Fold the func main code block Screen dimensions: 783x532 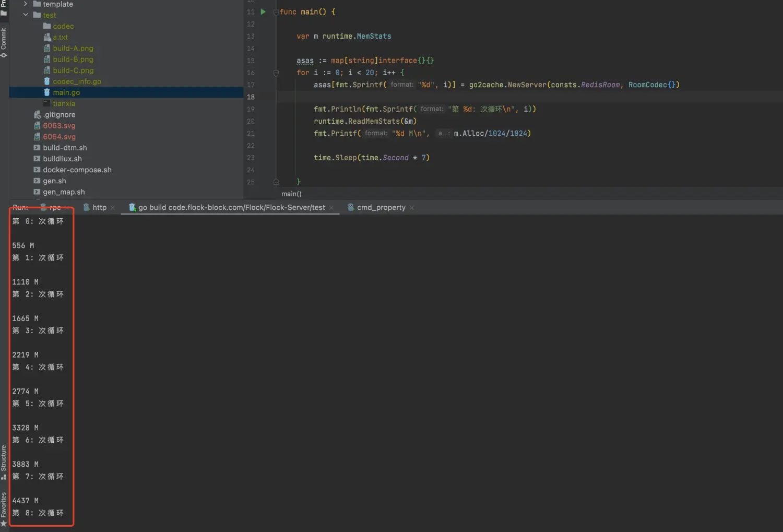(276, 12)
